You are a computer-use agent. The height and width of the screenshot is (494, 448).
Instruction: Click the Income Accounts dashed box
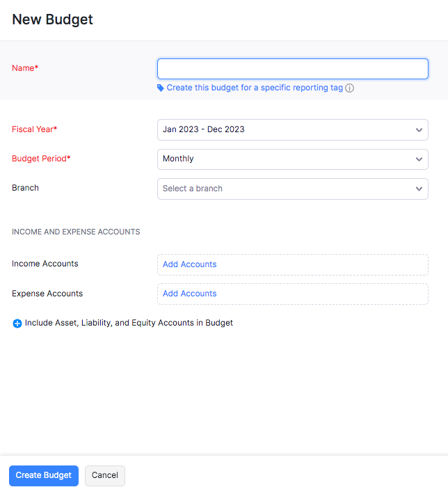[293, 264]
